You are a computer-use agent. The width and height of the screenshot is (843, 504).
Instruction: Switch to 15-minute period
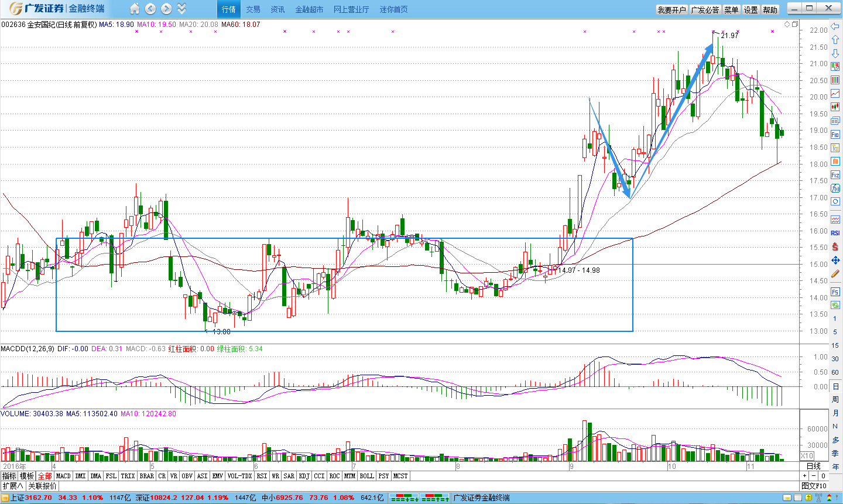(x=835, y=345)
